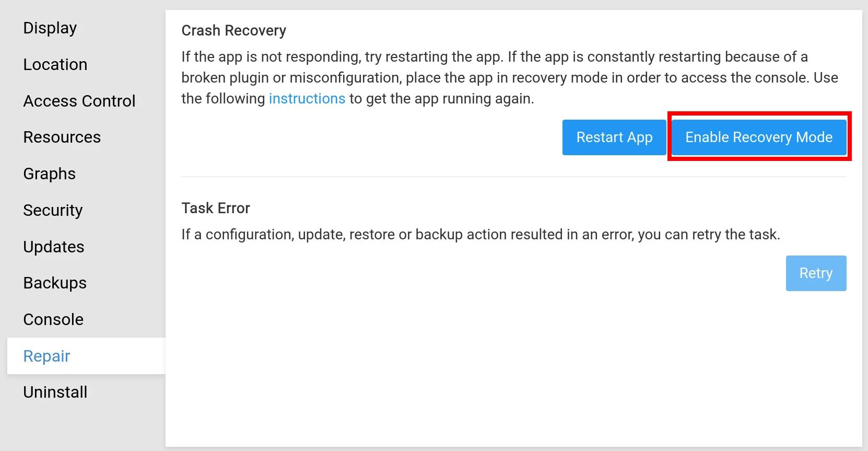Open the Uninstall section
Viewport: 868px width, 451px height.
(55, 391)
